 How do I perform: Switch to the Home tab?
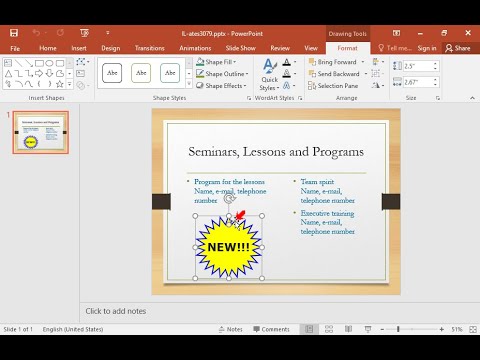point(48,48)
